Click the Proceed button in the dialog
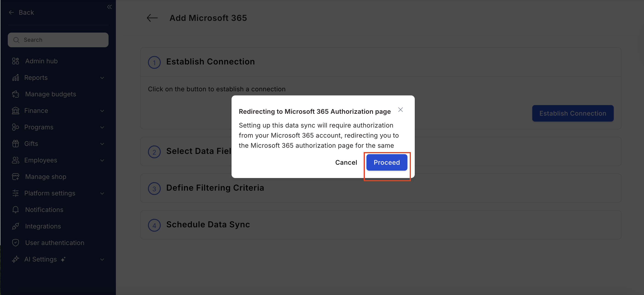644x295 pixels. point(387,163)
